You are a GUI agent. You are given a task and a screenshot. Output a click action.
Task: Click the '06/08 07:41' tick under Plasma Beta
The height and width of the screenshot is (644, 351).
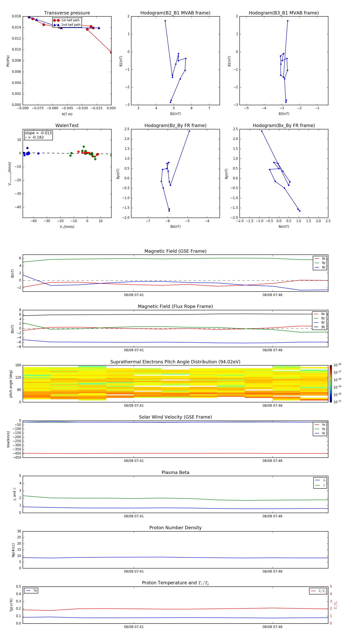click(x=134, y=516)
